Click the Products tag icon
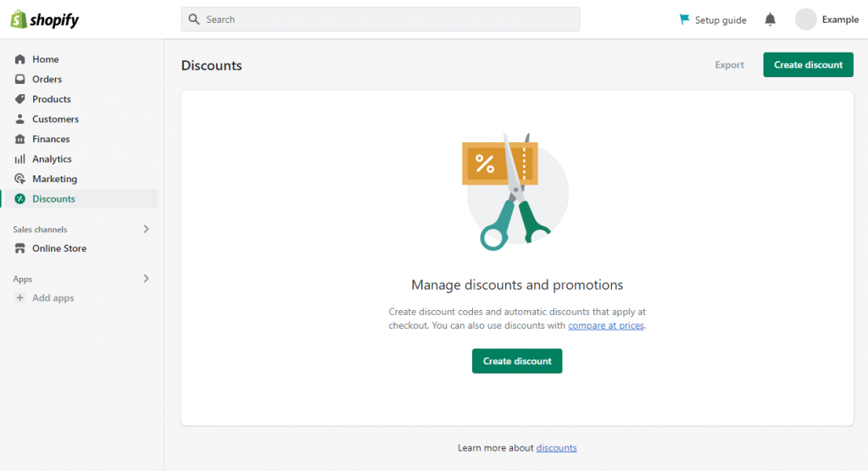868x471 pixels. 20,99
